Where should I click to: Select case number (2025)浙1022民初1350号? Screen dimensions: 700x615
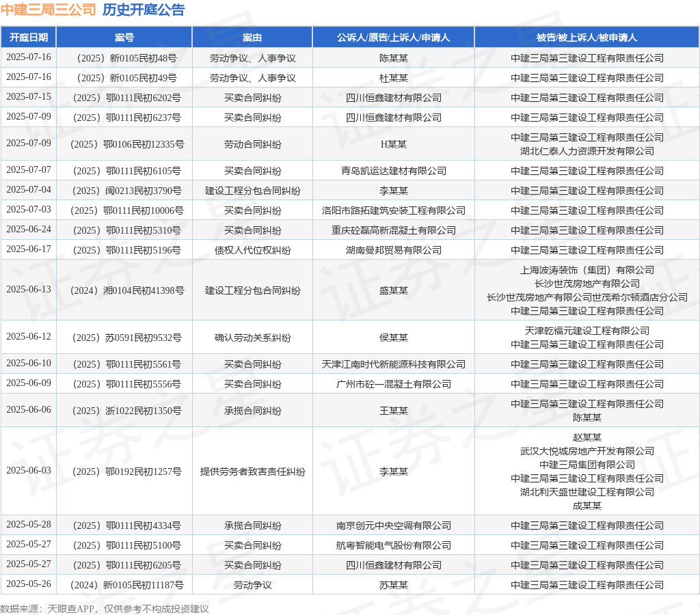pos(126,411)
